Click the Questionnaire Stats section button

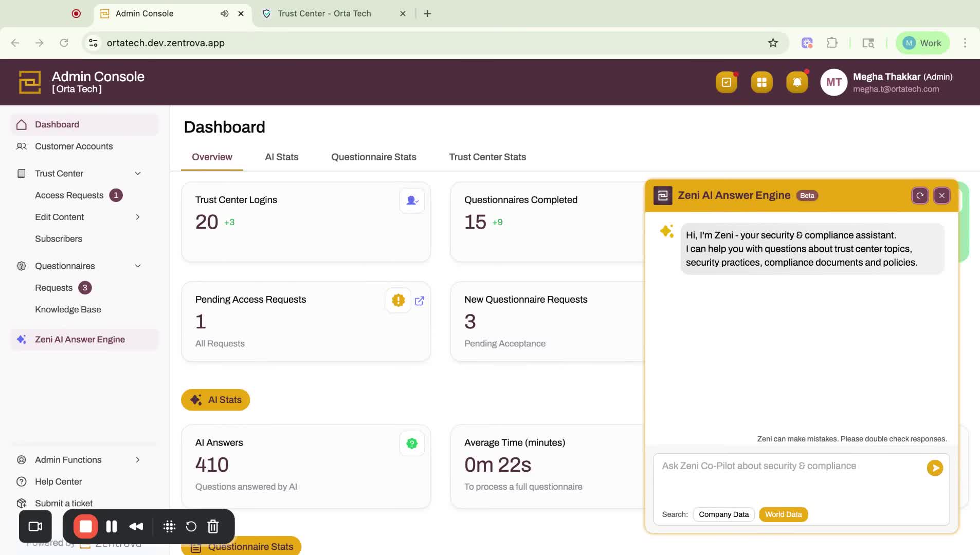[x=241, y=546]
